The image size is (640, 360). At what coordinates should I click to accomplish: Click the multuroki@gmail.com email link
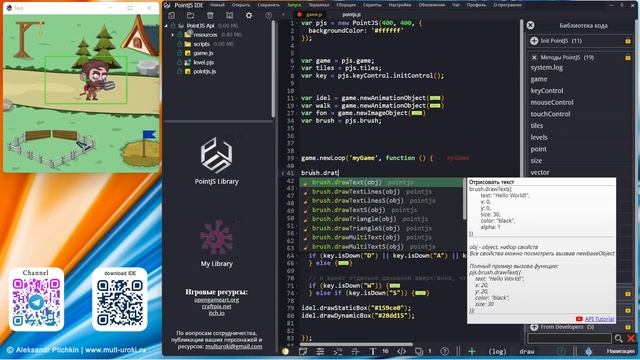pyautogui.click(x=233, y=347)
